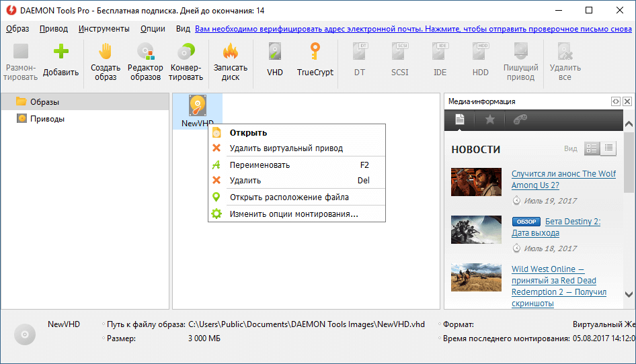Switch news to list view icon
The height and width of the screenshot is (364, 636).
(608, 148)
